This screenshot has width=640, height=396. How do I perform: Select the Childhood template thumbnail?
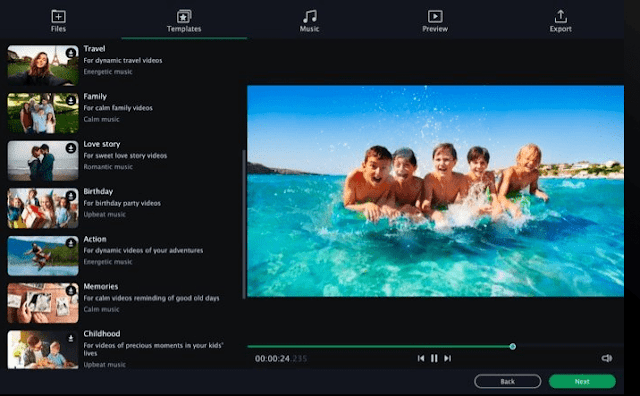(x=43, y=350)
